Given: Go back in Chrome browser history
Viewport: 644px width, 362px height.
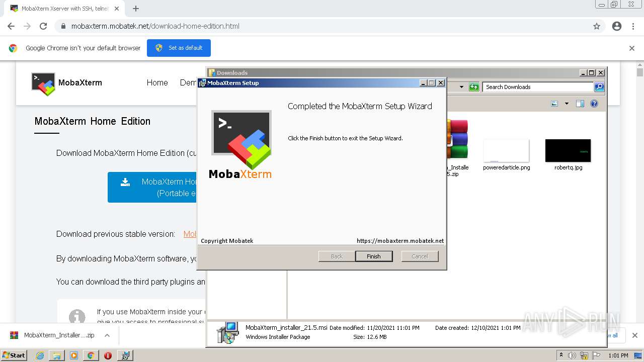Looking at the screenshot, I should point(11,26).
